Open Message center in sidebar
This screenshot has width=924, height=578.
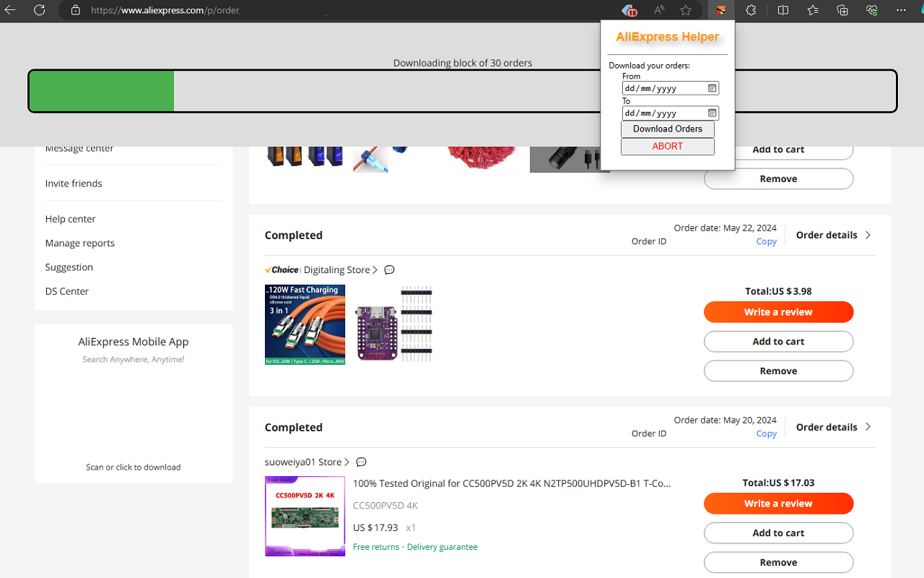click(79, 150)
